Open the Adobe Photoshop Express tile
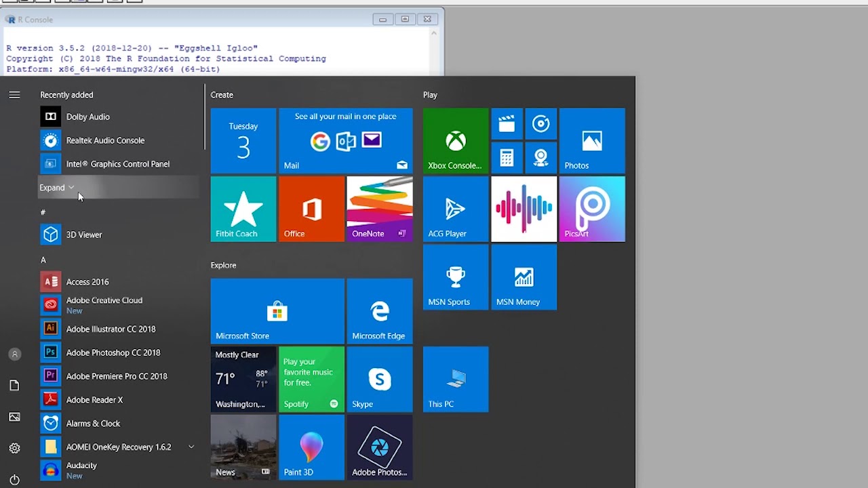The image size is (868, 488). click(x=380, y=447)
